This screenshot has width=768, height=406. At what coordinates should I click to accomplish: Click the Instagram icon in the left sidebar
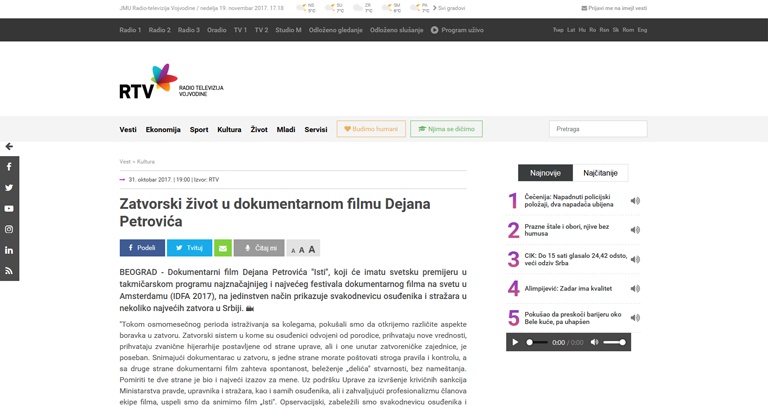click(x=9, y=229)
